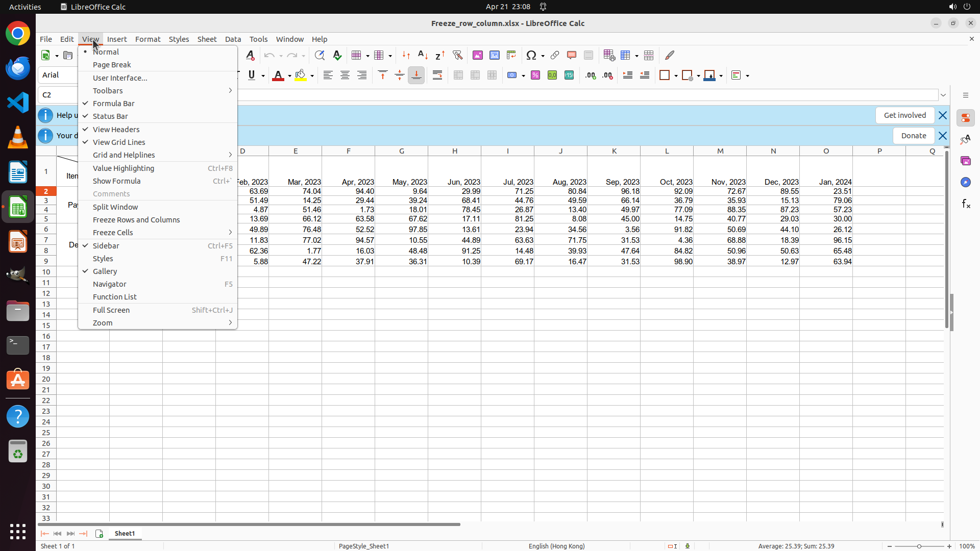Toggle View Grid Lines off

pos(118,142)
